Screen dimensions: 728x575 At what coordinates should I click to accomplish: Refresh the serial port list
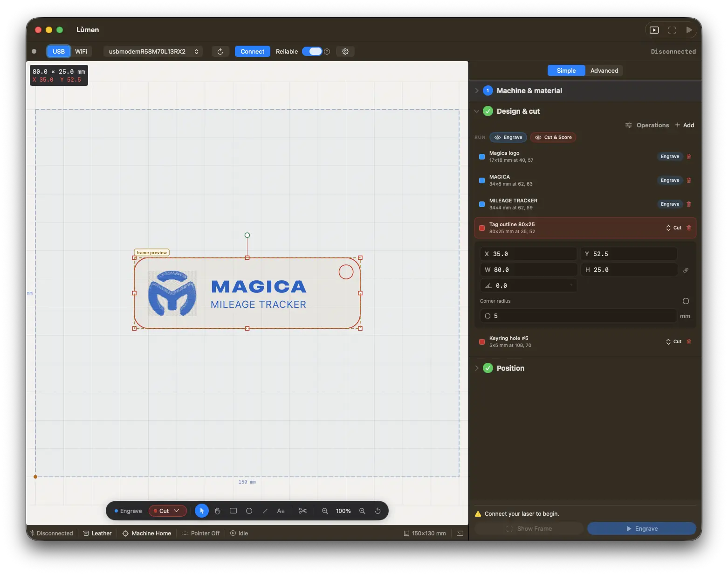pos(220,51)
